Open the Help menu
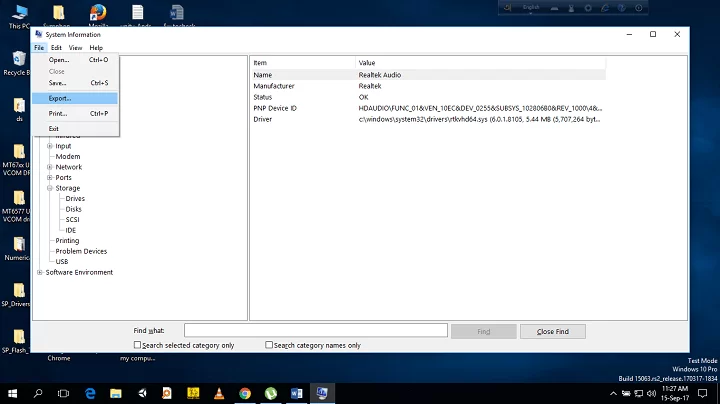 (x=96, y=48)
